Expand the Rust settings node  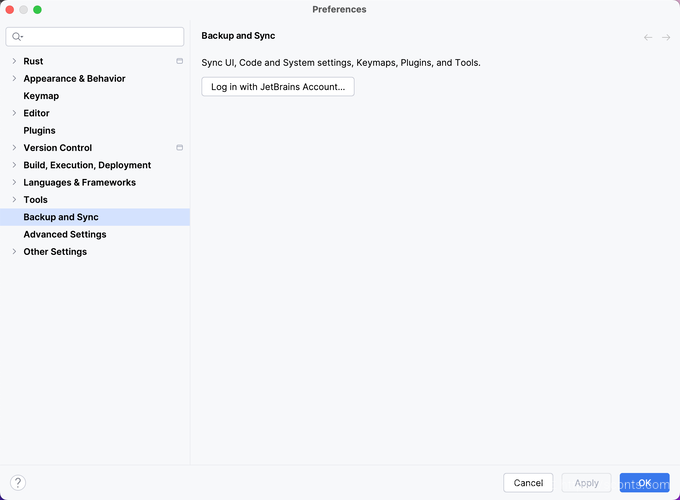click(x=14, y=61)
